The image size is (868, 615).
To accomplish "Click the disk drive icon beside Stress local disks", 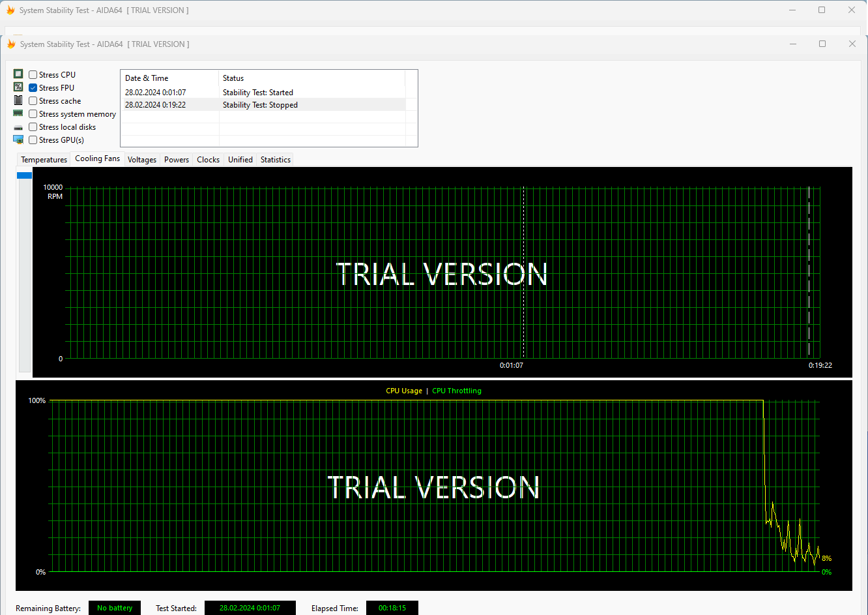I will tap(18, 127).
